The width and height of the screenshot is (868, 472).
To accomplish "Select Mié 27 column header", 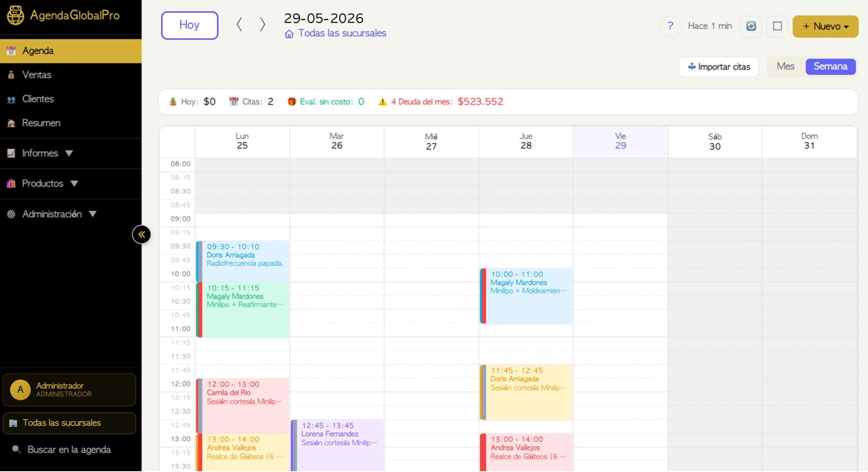I will coord(432,141).
